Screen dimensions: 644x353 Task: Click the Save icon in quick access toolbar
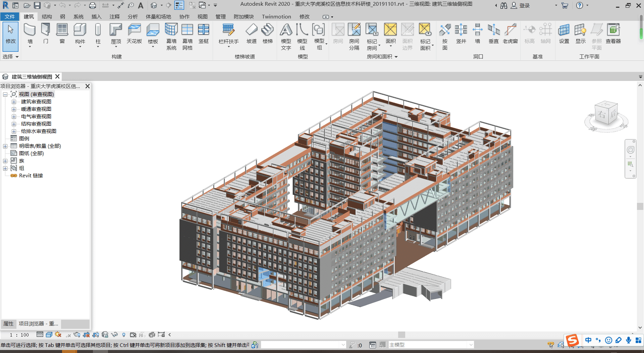(37, 5)
